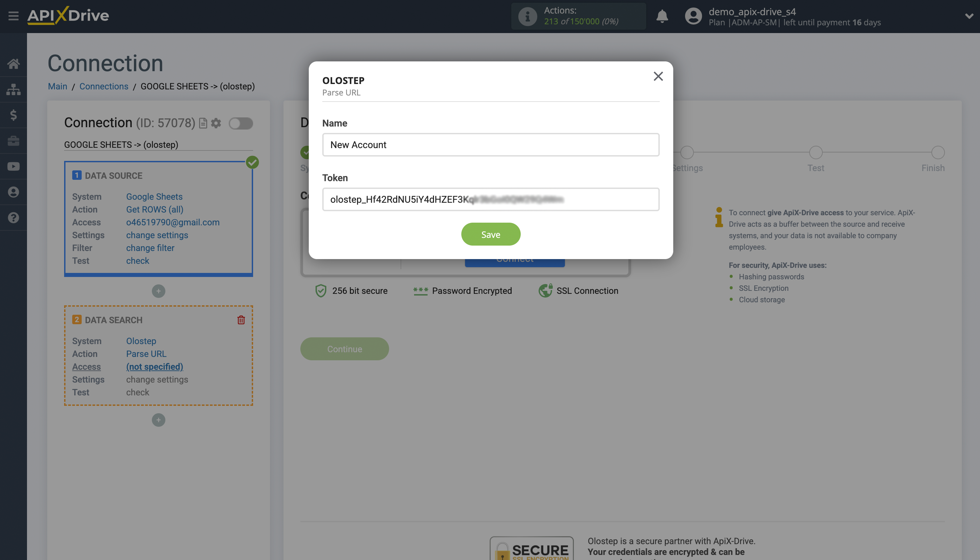Open the notifications bell icon
This screenshot has height=560, width=980.
coord(662,17)
